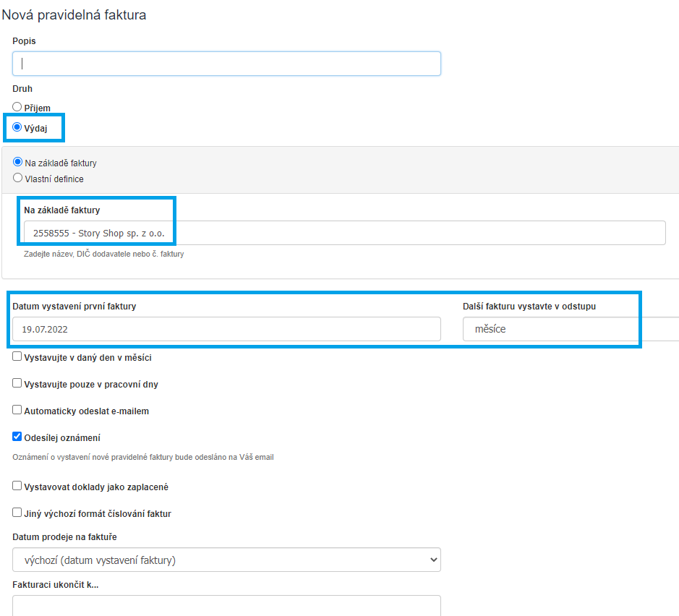Uncheck the Odesílej oznámení checkbox
This screenshot has height=616, width=679.
coord(17,437)
